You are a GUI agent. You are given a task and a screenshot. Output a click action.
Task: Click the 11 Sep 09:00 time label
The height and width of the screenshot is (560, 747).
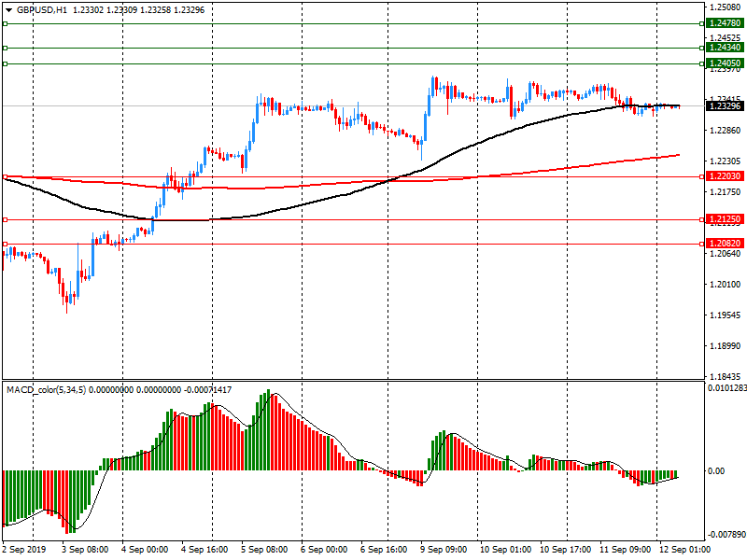click(626, 550)
